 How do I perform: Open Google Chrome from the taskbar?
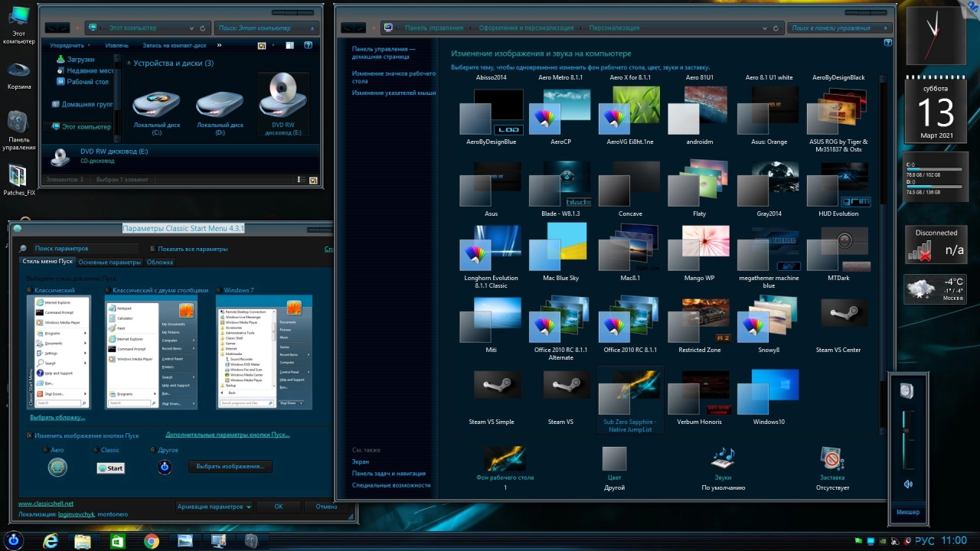152,541
